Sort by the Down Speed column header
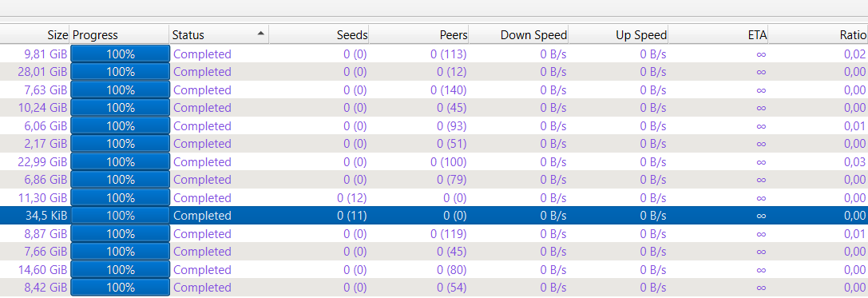The width and height of the screenshot is (868, 298). (518, 35)
